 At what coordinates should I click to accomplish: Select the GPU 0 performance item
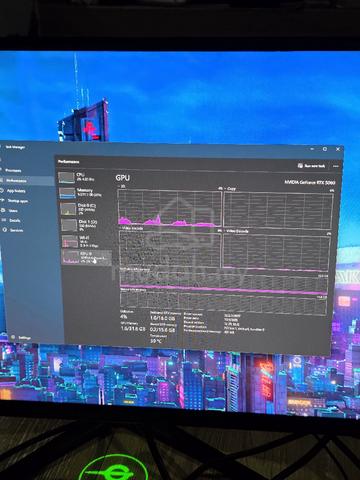87,258
